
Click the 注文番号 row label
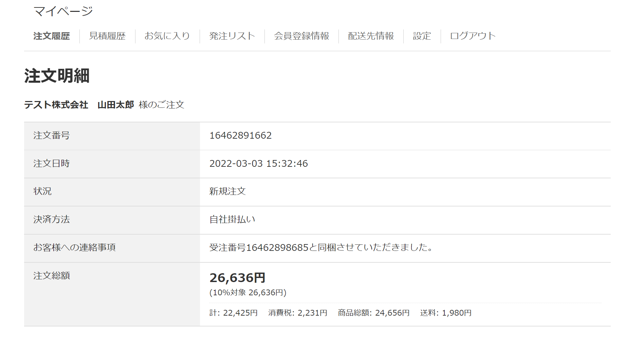coord(52,136)
